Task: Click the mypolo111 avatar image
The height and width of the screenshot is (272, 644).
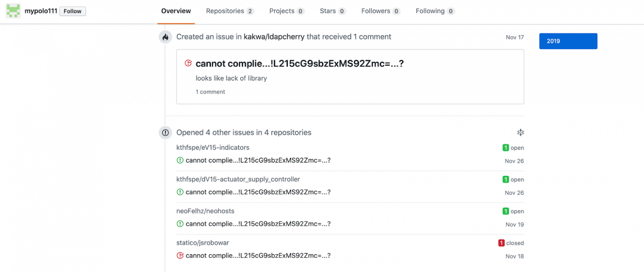Action: point(13,11)
